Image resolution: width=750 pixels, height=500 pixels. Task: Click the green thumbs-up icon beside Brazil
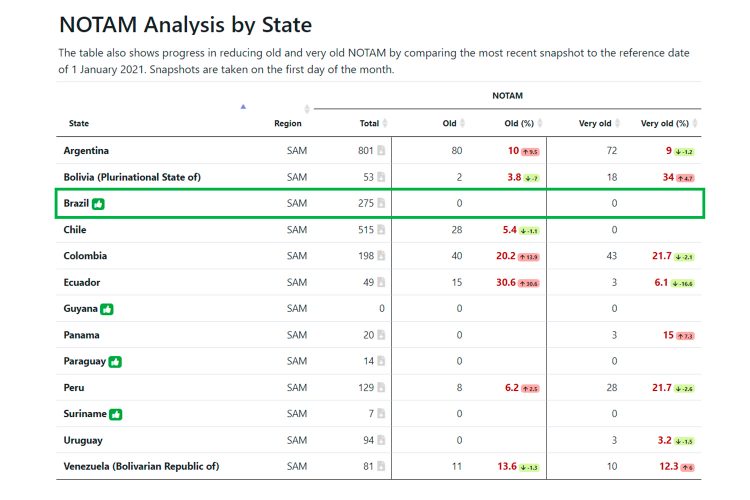pyautogui.click(x=98, y=204)
